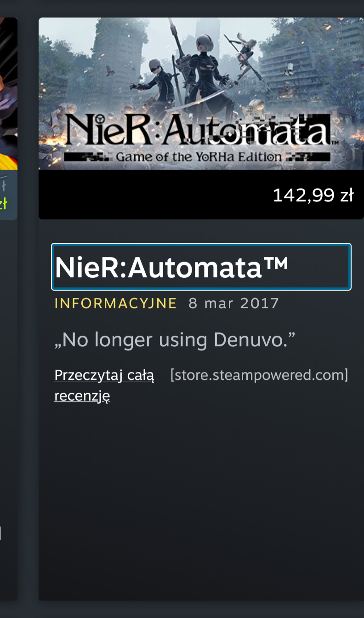Click the green discounted zł price on left card
This screenshot has width=364, height=618.
(x=4, y=204)
